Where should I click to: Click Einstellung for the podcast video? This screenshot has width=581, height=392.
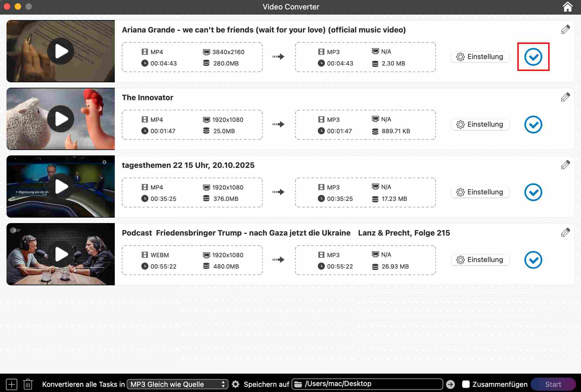[480, 260]
